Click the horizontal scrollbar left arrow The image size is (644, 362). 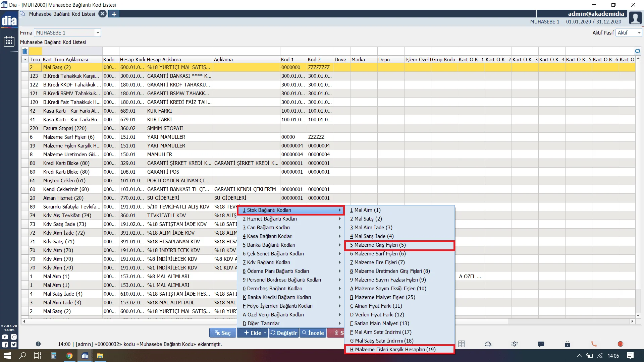pyautogui.click(x=24, y=321)
